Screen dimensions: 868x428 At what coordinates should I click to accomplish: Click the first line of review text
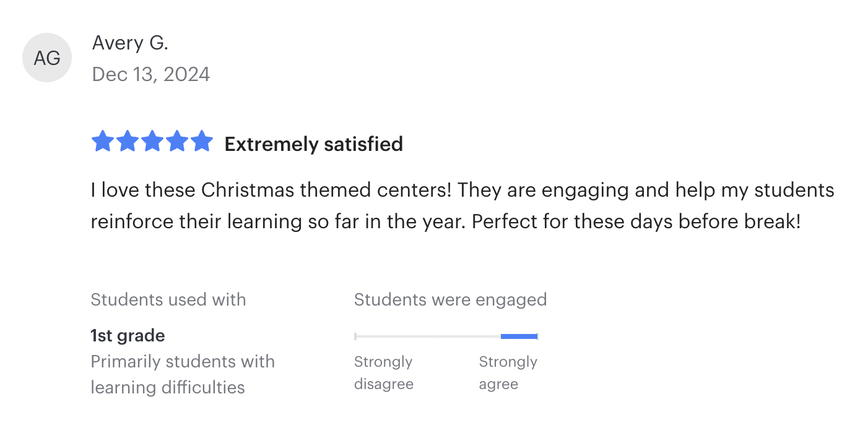(462, 190)
